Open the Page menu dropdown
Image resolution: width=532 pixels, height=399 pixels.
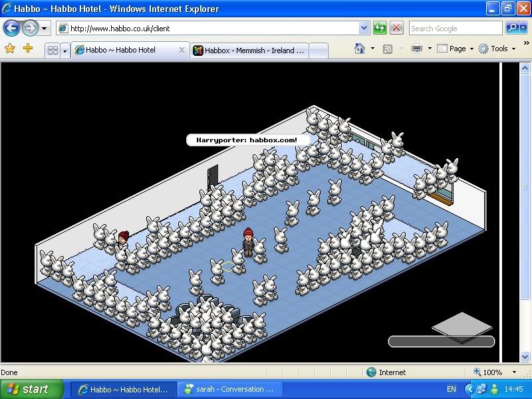(456, 49)
